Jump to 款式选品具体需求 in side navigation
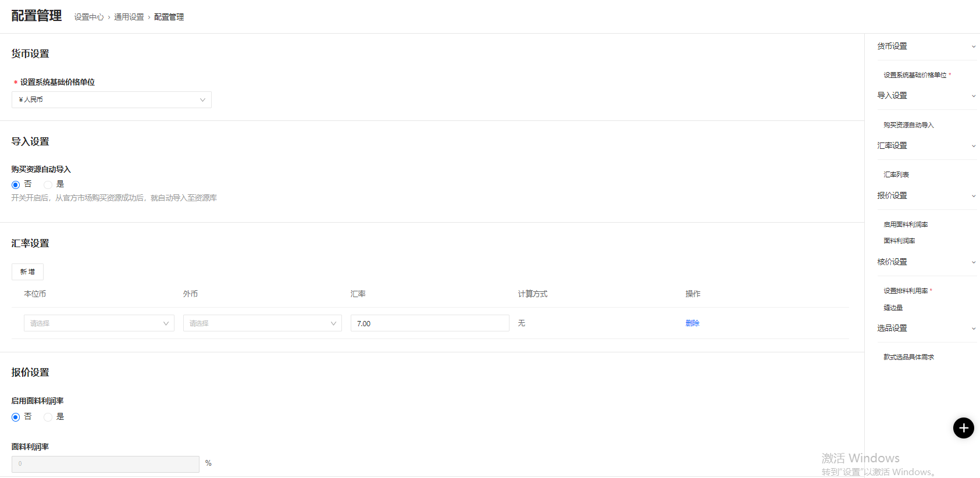 coord(908,357)
